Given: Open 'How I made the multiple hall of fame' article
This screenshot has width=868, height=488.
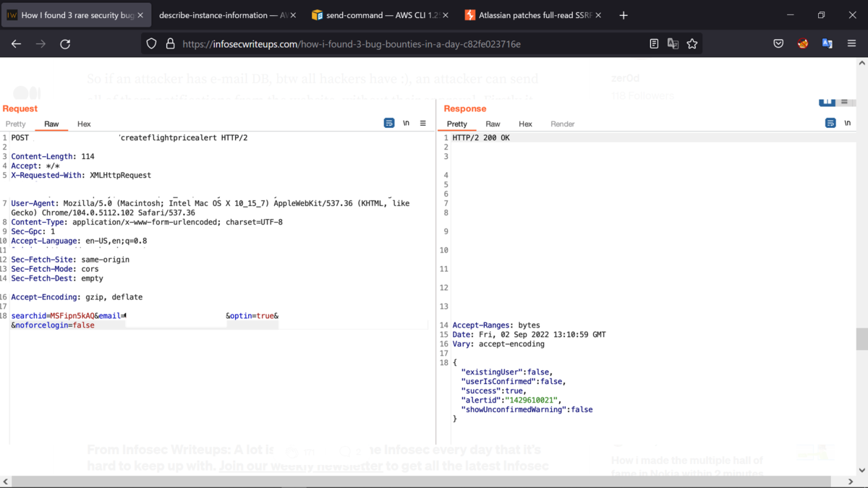Looking at the screenshot, I should [687, 467].
